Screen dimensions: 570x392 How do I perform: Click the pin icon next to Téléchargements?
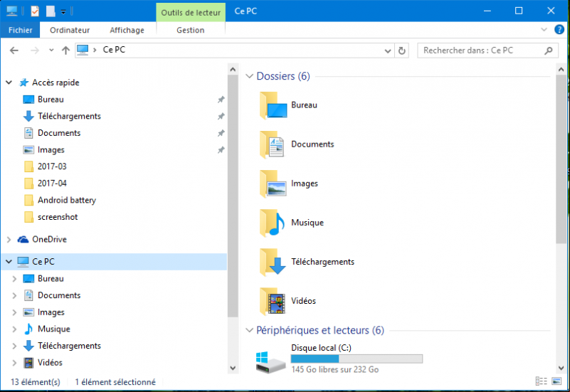(x=221, y=116)
